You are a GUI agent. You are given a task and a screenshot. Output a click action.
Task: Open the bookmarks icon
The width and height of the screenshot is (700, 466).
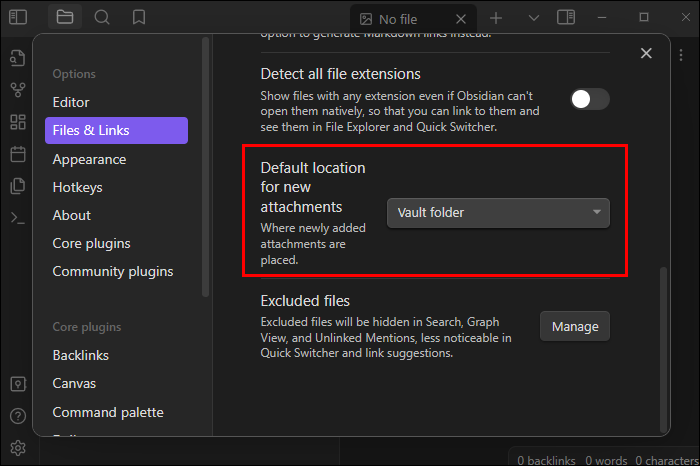[138, 17]
